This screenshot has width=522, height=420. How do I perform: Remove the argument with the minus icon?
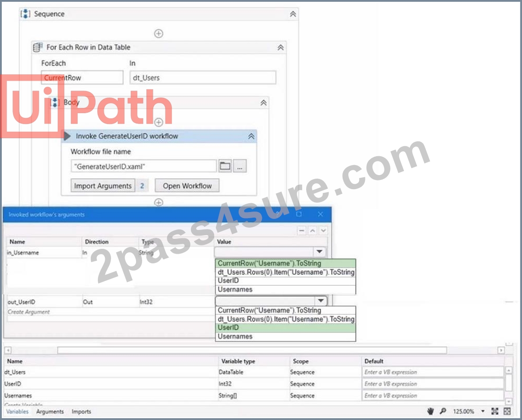click(302, 230)
